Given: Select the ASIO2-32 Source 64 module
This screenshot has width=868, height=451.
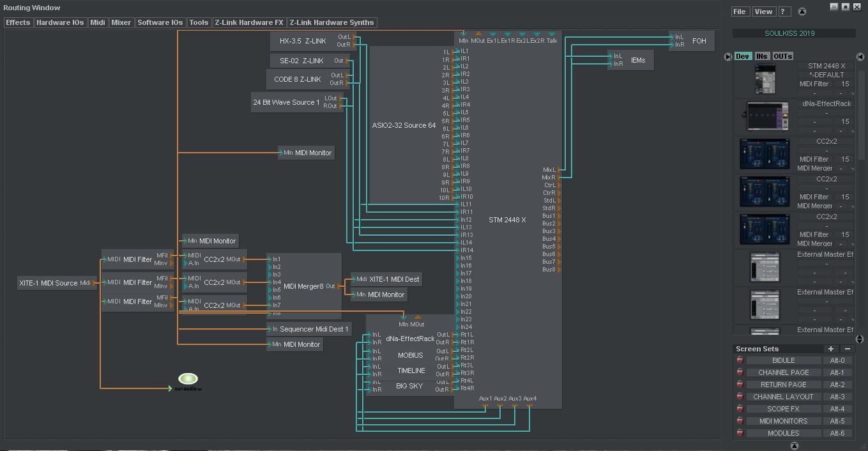Looking at the screenshot, I should 404,125.
